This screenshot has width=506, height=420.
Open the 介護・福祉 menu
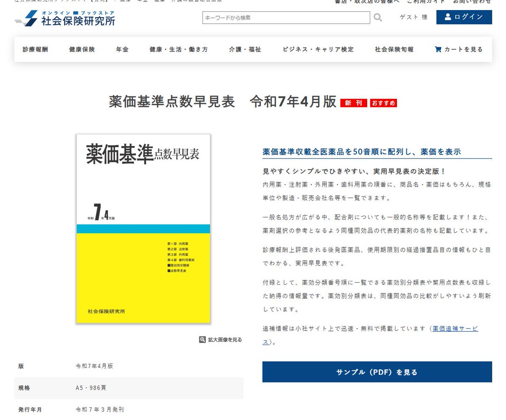tap(245, 49)
